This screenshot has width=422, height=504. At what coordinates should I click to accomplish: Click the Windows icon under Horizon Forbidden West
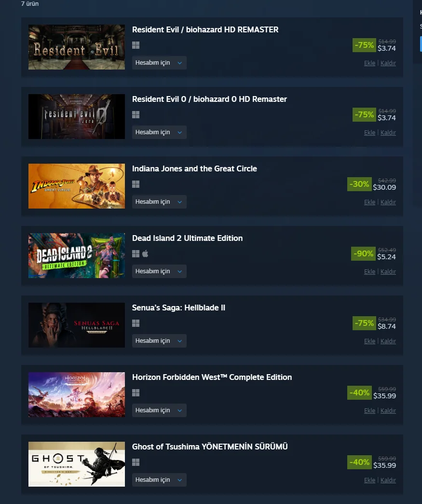click(x=136, y=392)
